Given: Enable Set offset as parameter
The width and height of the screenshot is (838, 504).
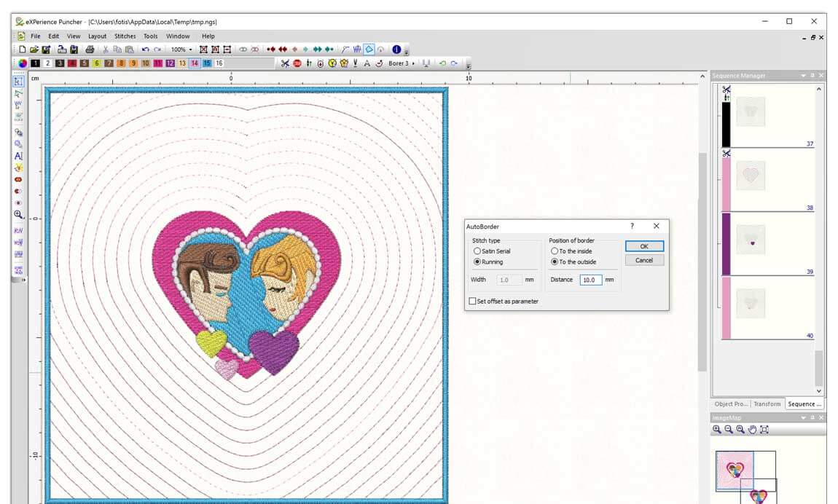Looking at the screenshot, I should pos(472,301).
